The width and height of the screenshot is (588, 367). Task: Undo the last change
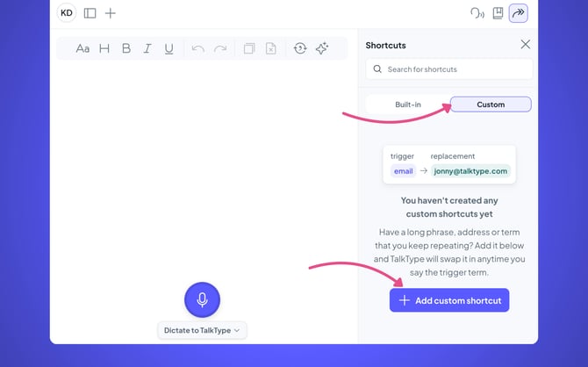[198, 48]
